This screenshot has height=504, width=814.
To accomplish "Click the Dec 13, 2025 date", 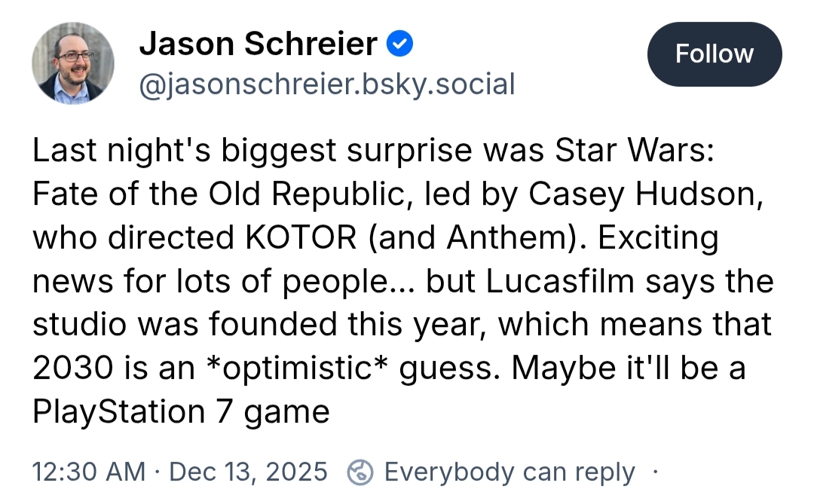I will [249, 472].
